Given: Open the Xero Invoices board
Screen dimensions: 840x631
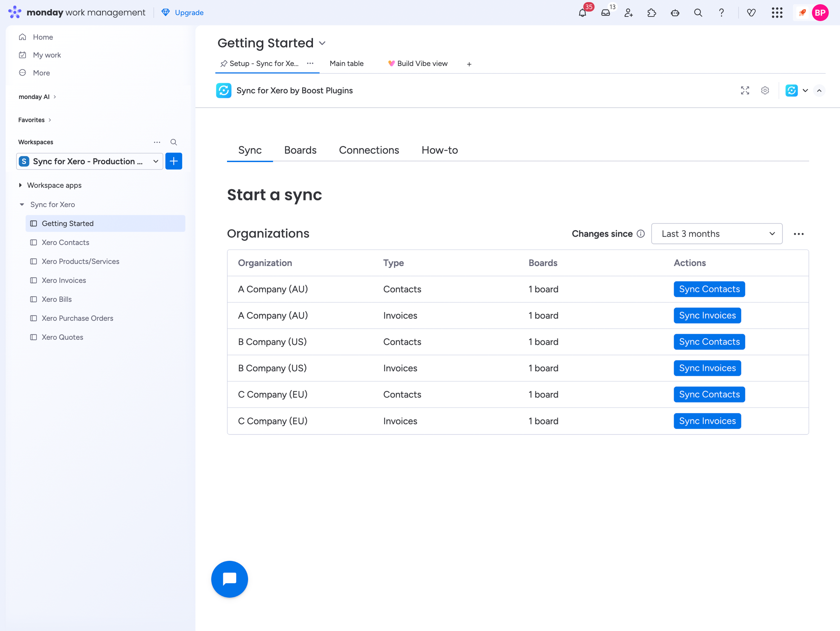Looking at the screenshot, I should (x=64, y=280).
